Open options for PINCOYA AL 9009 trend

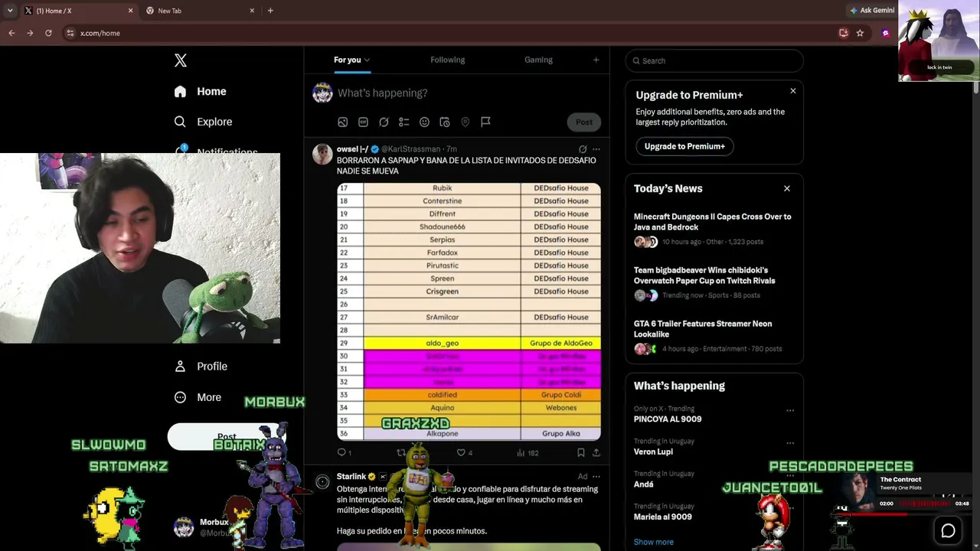tap(790, 410)
